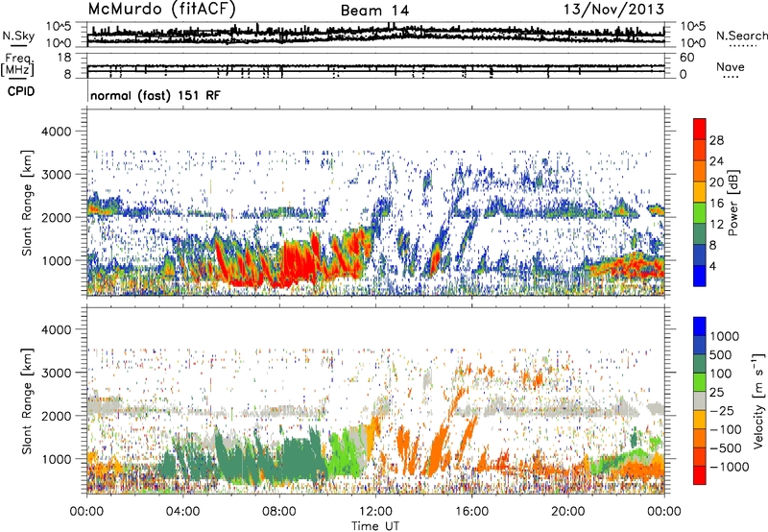Click the 13/Nov/2013 date label
The height and width of the screenshot is (532, 768).
tap(613, 10)
